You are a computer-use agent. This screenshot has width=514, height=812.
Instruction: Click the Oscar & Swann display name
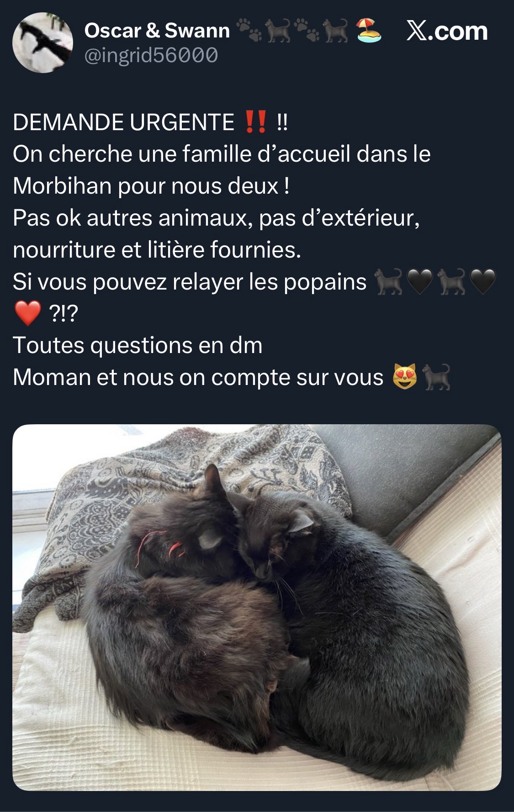pos(157,31)
